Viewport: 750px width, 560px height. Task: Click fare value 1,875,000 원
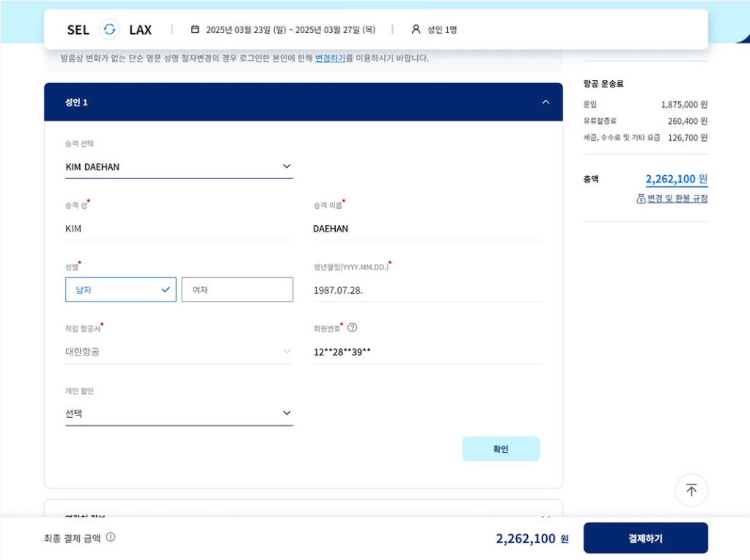(684, 104)
